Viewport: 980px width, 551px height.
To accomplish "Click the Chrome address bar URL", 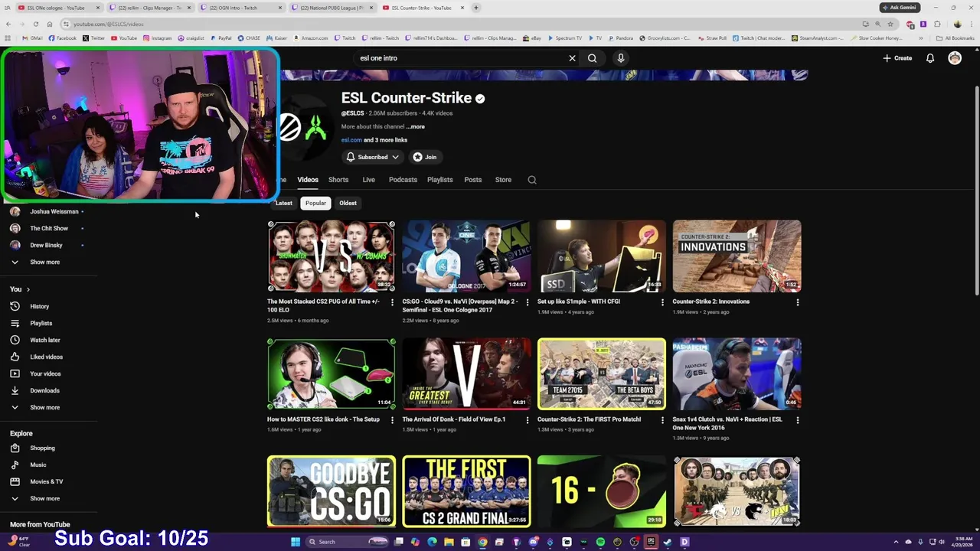I will point(108,24).
